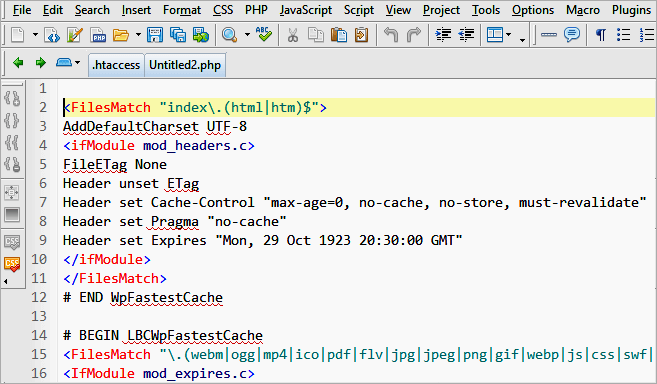
Task: Open the Macro menu
Action: [x=583, y=10]
